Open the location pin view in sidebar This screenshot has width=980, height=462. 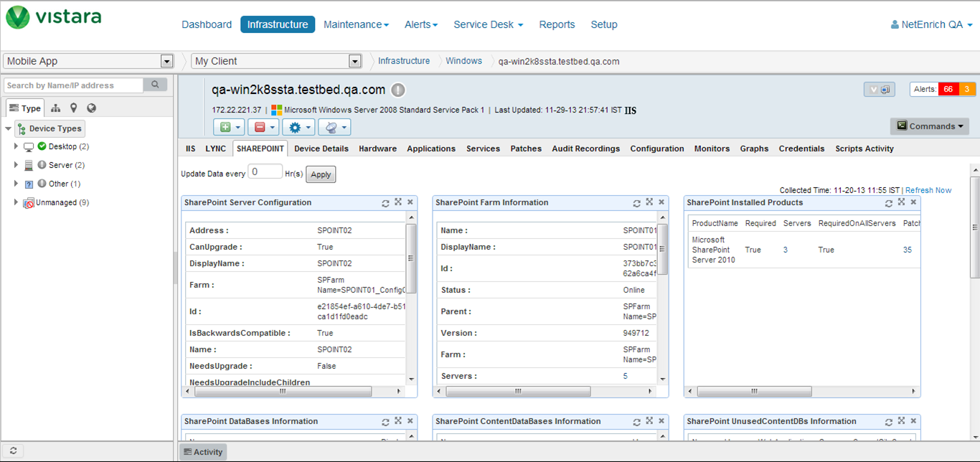coord(73,108)
